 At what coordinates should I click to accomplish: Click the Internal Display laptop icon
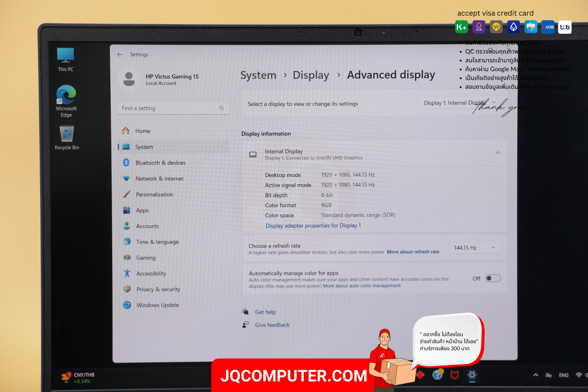point(253,154)
